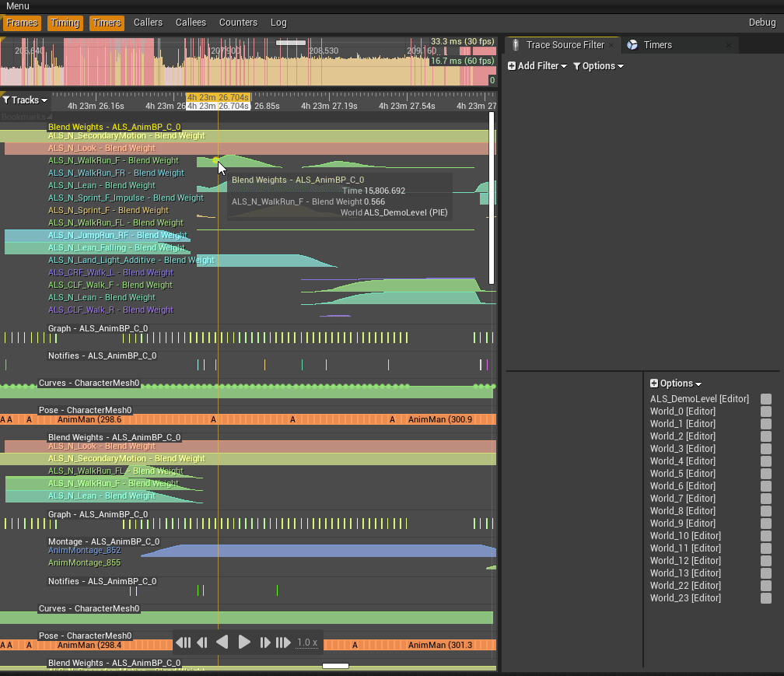Click the Timers tab icon
Screen dimensions: 784x676
click(x=632, y=45)
